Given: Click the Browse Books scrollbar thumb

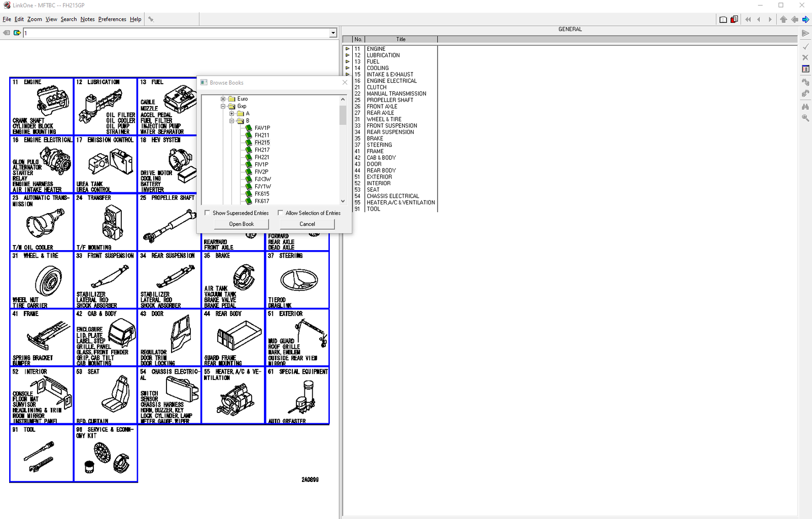Looking at the screenshot, I should click(x=343, y=114).
